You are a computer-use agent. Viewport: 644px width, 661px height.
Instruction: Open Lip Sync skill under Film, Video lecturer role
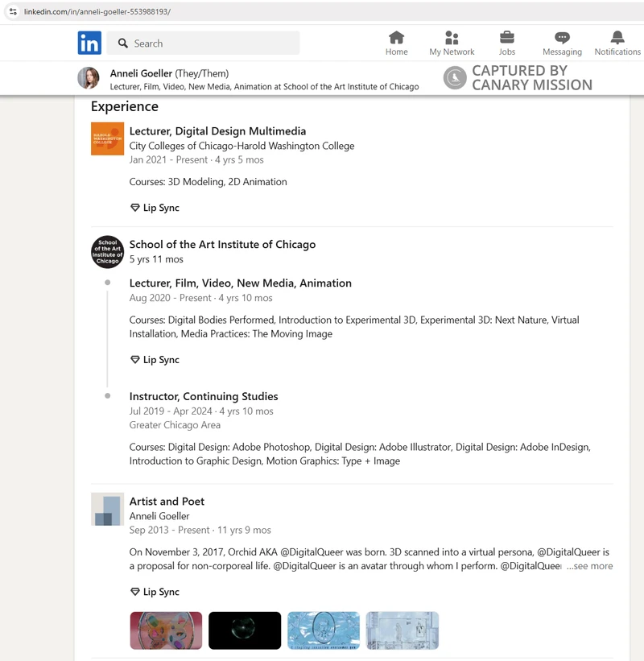(161, 360)
